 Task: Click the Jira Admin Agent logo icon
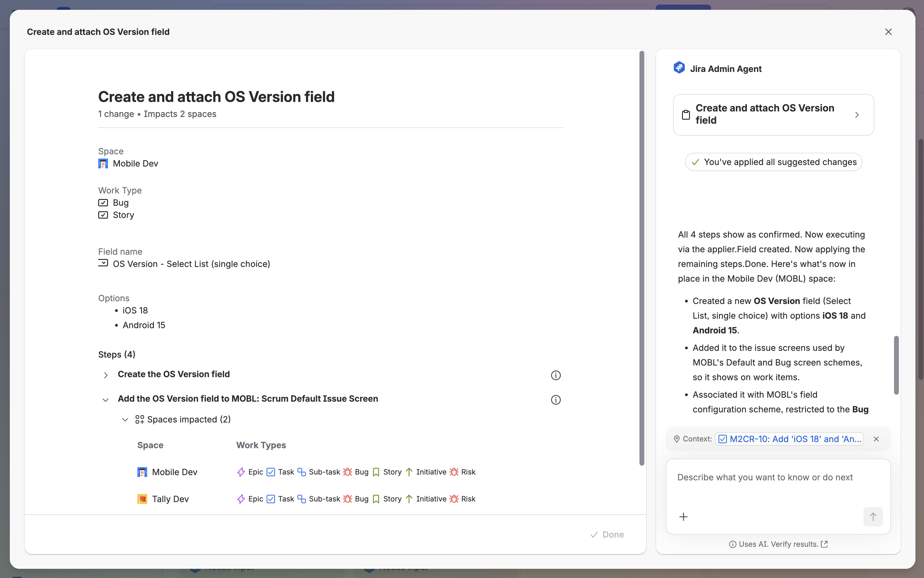click(x=679, y=68)
